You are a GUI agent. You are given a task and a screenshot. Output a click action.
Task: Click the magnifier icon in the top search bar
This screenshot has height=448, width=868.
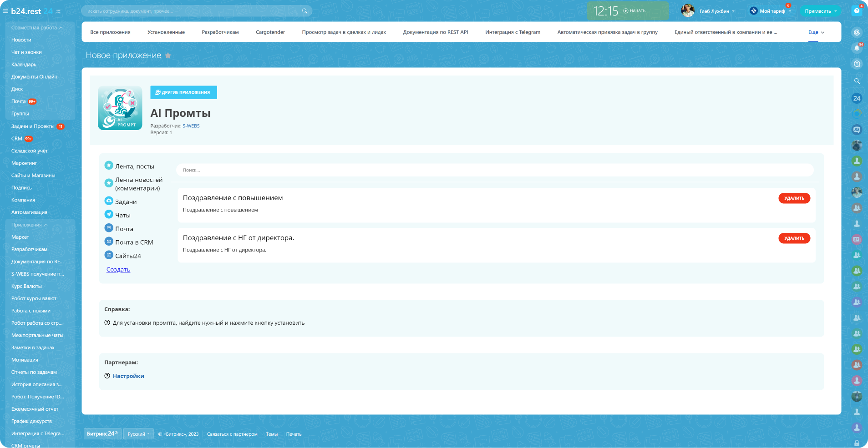pyautogui.click(x=305, y=11)
